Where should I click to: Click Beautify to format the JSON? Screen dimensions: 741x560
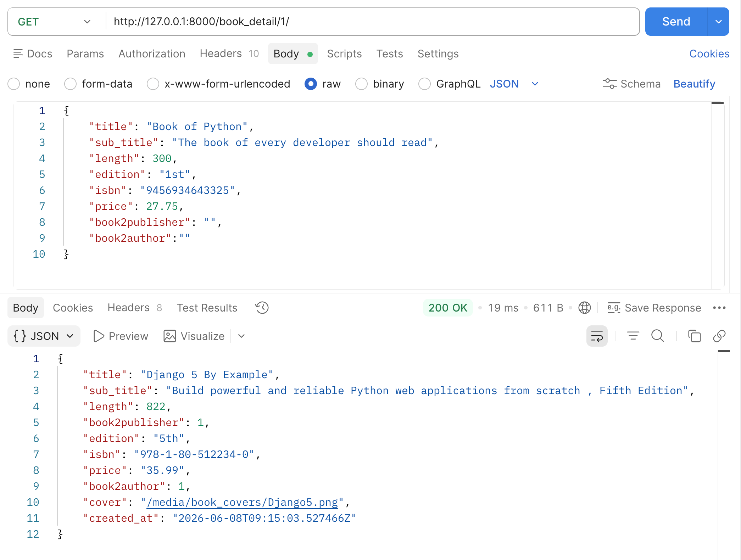694,84
